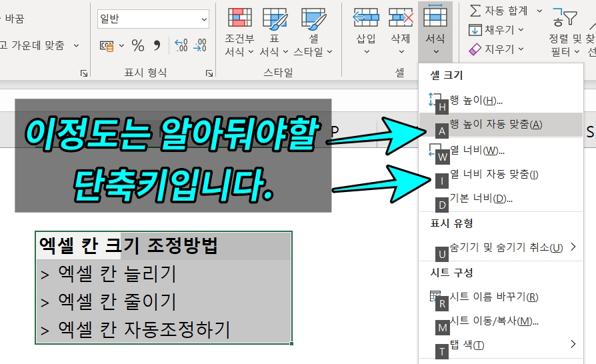Viewport: 596px width, 364px height.
Task: Select 행 높이 자동 맞춤(A) menu item
Action: click(x=501, y=125)
